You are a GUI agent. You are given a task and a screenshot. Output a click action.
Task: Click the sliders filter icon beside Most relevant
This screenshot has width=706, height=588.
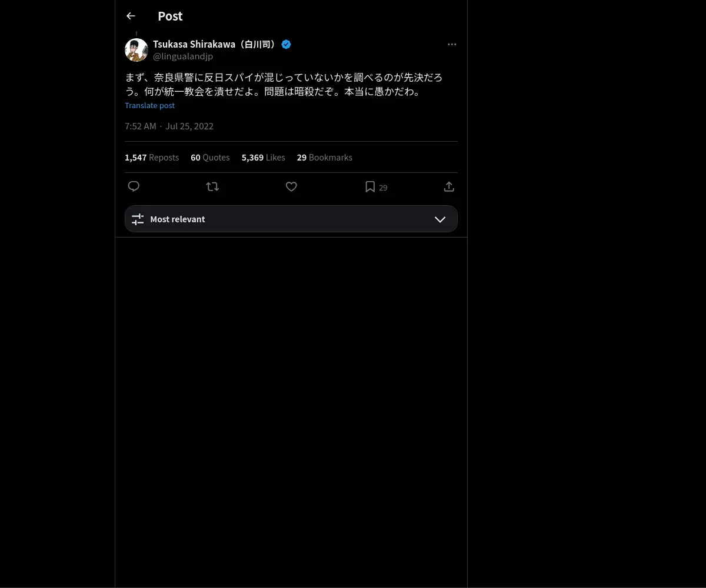[x=138, y=219]
